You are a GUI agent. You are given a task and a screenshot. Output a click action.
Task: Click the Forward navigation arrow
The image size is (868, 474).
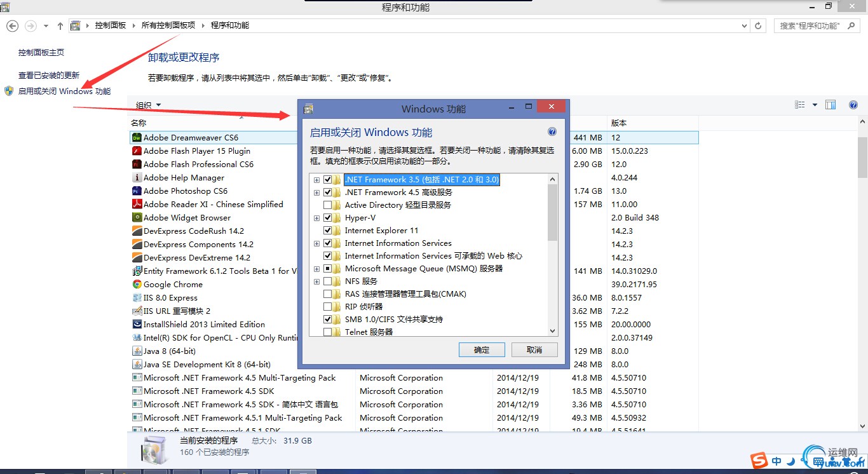30,25
